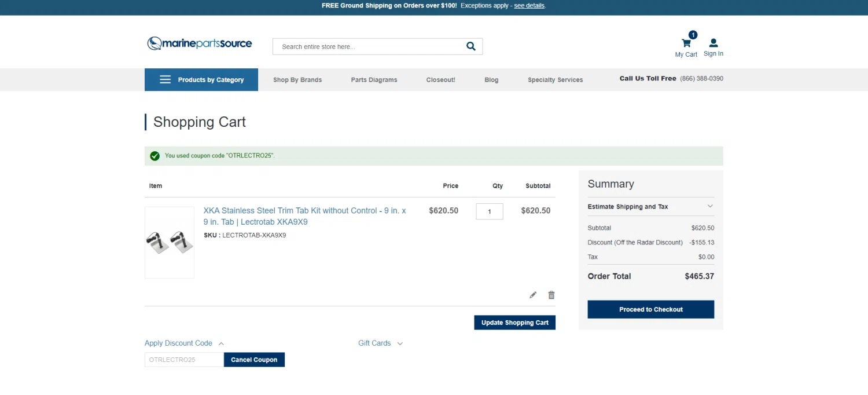
Task: Click the Summary heading
Action: point(611,184)
